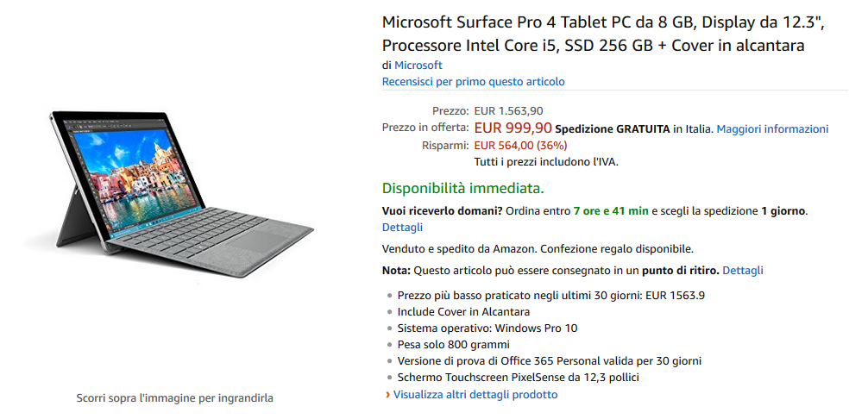
Task: Click Dettagli under the one-day shipping offer
Action: (x=402, y=228)
